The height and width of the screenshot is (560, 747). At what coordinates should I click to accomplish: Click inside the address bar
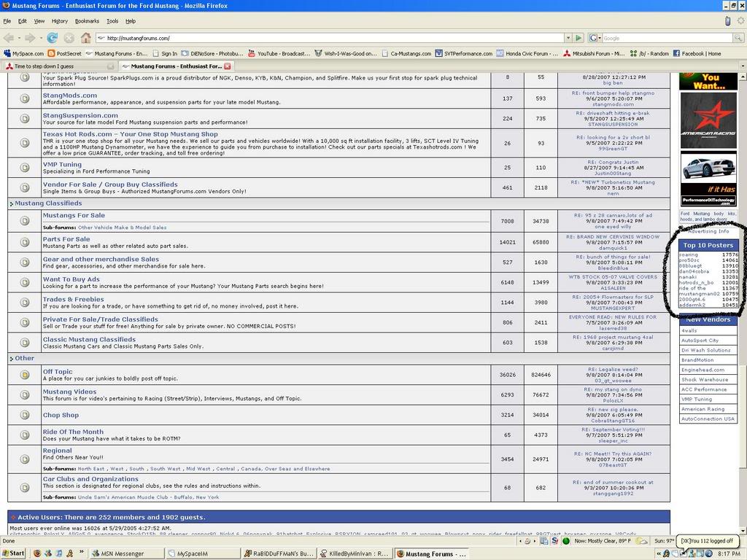point(292,38)
